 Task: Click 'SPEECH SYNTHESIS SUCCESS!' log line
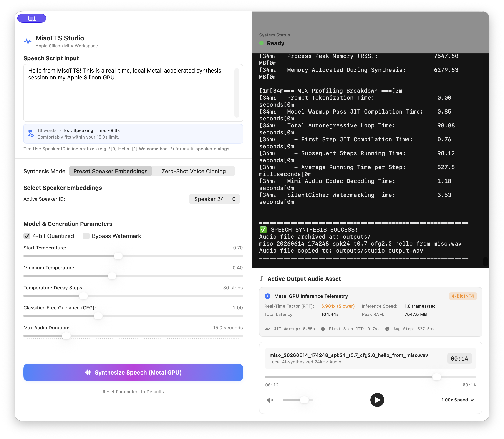(314, 229)
